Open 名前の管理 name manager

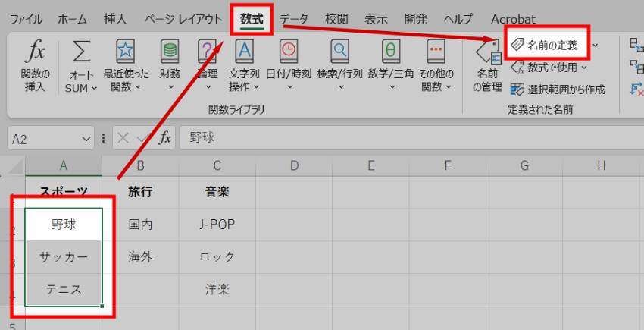point(487,67)
